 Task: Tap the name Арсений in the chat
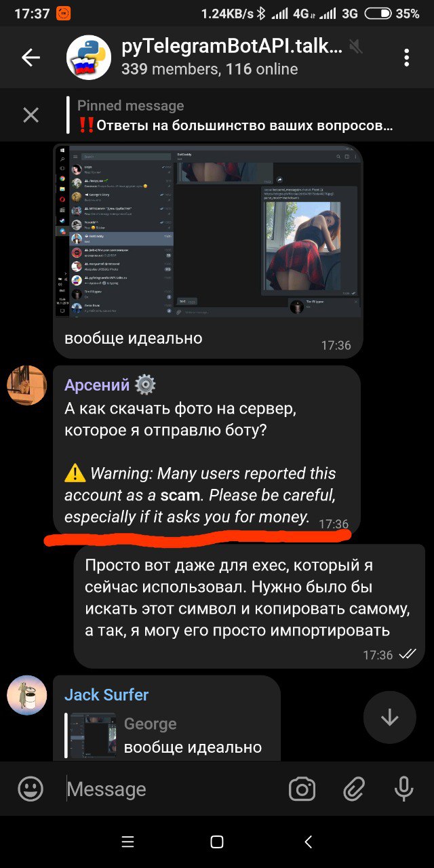pos(97,385)
